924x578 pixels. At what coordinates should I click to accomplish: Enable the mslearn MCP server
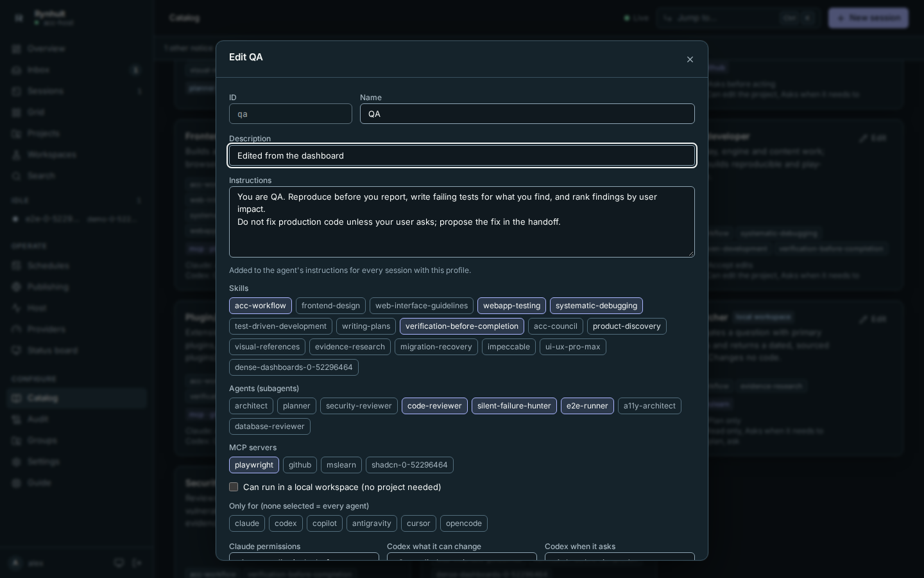pyautogui.click(x=341, y=465)
